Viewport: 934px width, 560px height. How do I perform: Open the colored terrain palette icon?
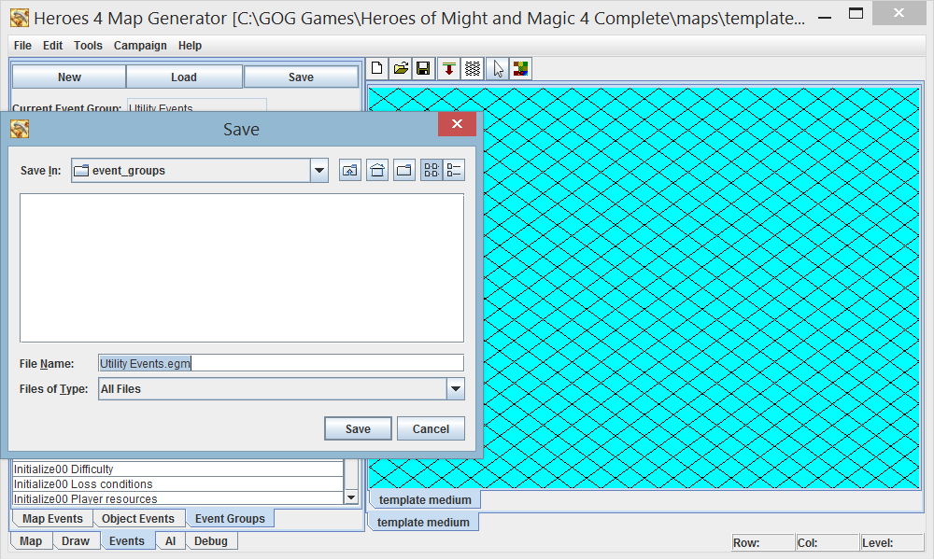[521, 68]
